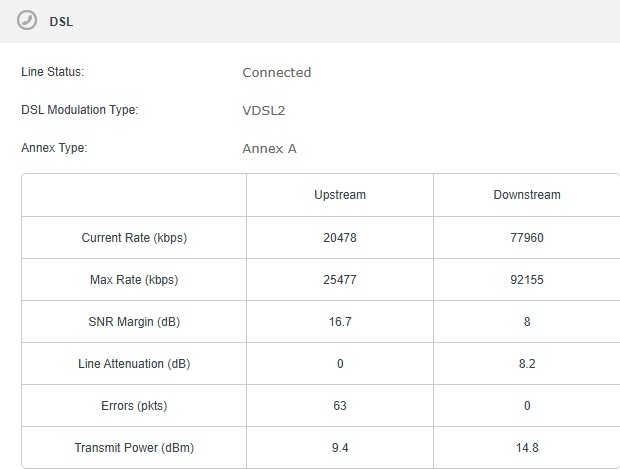Click the DSL section header title
The height and width of the screenshot is (470, 620).
61,21
